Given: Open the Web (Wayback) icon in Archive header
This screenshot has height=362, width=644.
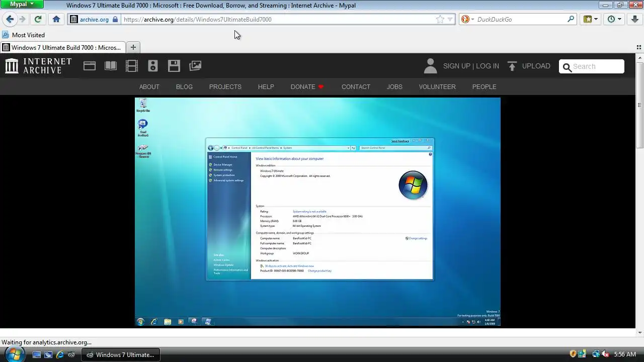Looking at the screenshot, I should [90, 66].
